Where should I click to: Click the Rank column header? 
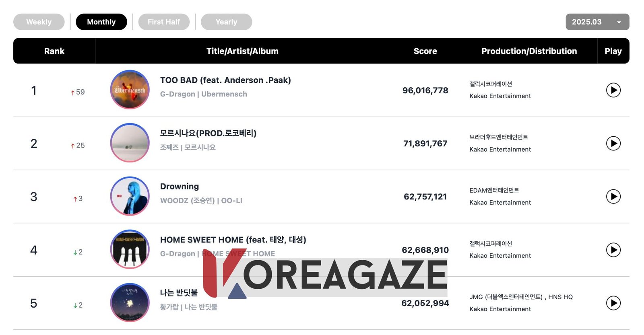[54, 51]
